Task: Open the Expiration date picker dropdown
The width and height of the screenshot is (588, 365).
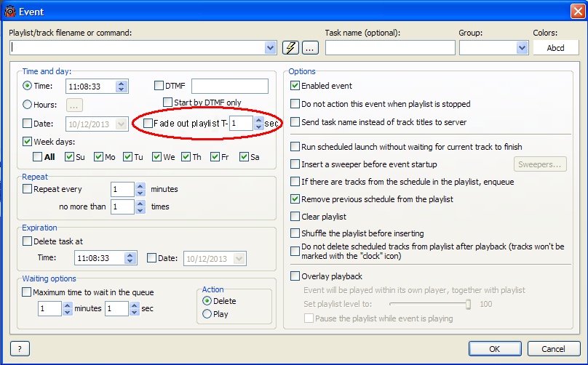Action: (x=239, y=259)
